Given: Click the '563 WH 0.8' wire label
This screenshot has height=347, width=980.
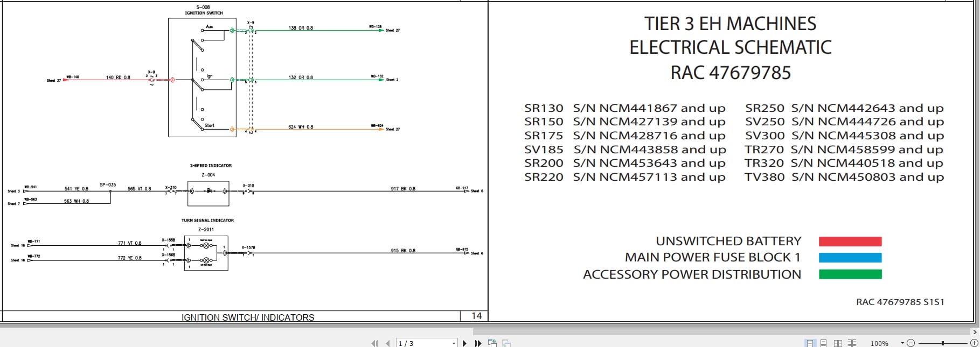Looking at the screenshot, I should pos(77,201).
